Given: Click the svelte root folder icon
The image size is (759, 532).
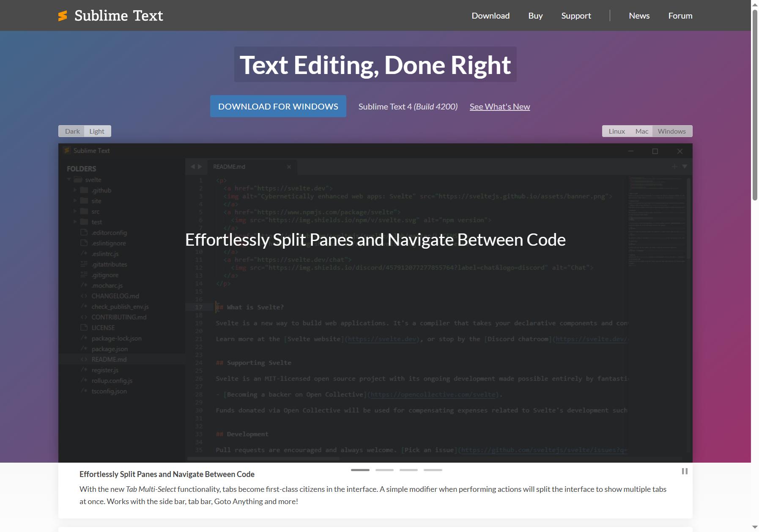Looking at the screenshot, I should click(x=78, y=179).
